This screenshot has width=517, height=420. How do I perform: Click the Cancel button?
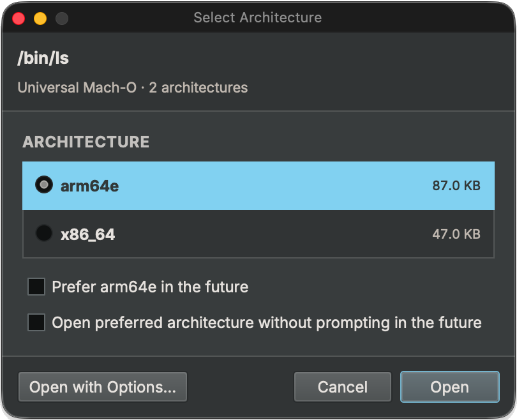(343, 387)
